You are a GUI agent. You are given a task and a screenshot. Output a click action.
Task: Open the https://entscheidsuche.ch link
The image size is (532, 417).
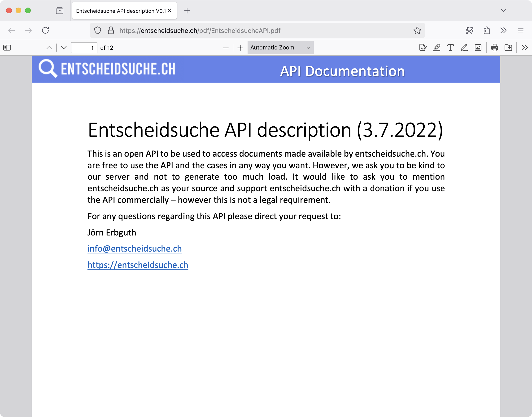pyautogui.click(x=138, y=265)
